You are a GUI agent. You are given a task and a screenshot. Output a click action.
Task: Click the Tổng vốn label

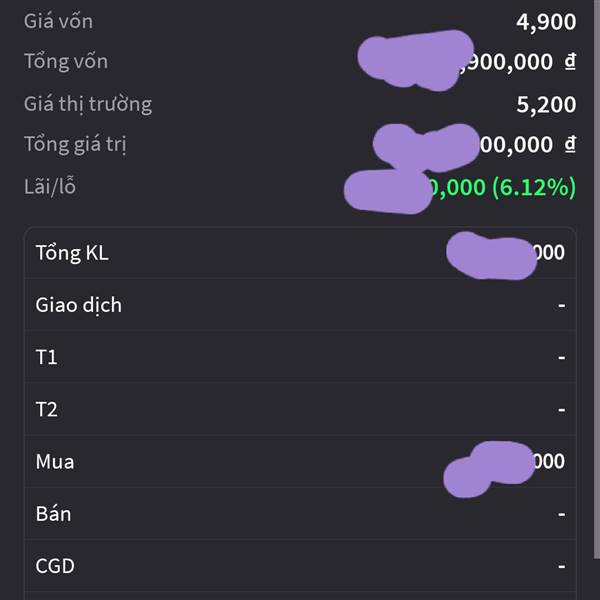click(x=66, y=61)
